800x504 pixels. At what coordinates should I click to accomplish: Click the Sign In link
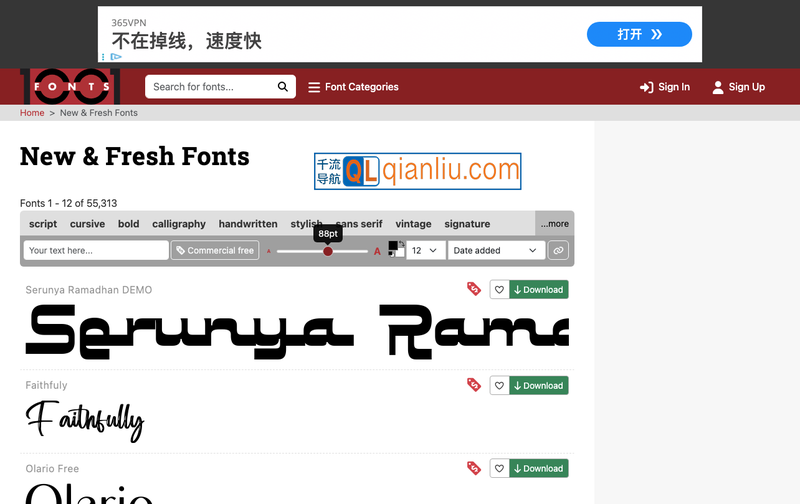click(665, 87)
